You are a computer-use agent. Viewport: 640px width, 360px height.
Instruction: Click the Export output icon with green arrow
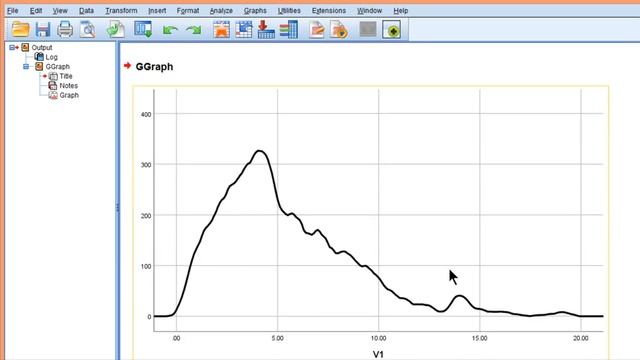[116, 29]
